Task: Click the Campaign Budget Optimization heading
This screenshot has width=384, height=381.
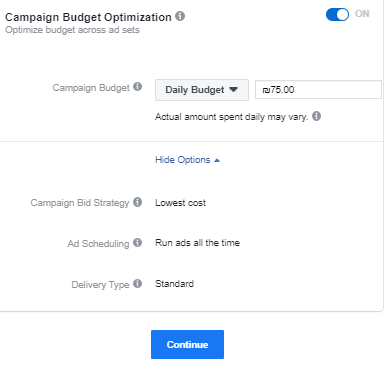Action: pos(88,17)
